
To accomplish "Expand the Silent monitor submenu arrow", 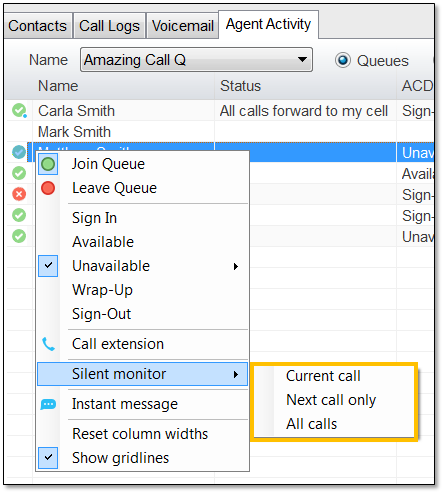I will pos(236,374).
